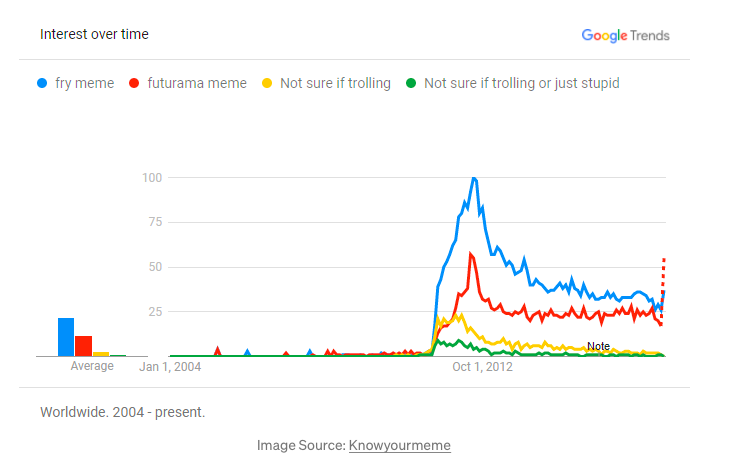740x470 pixels.
Task: Click the yellow dot beside Not sure if trolling
Action: click(266, 83)
